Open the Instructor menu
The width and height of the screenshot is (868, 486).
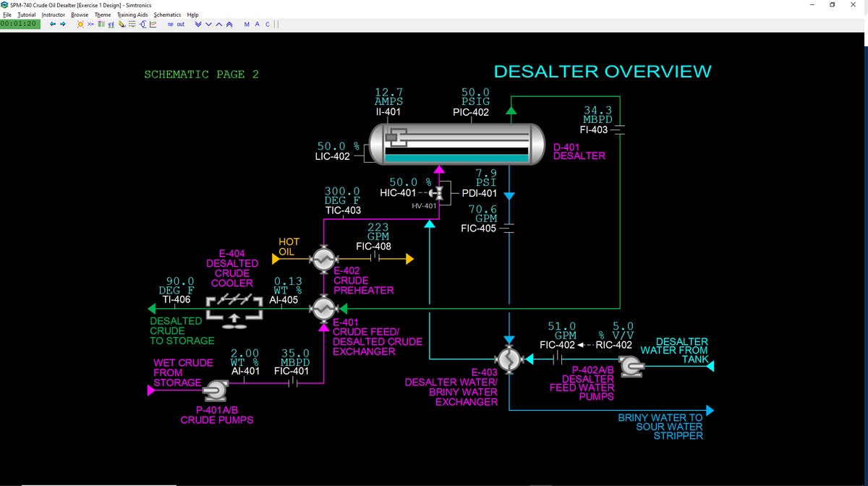[54, 14]
